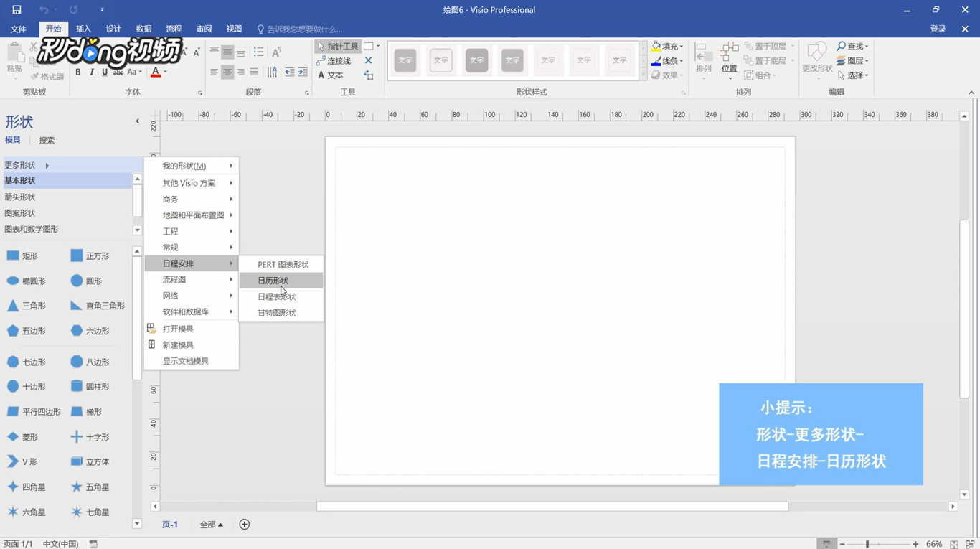The width and height of the screenshot is (980, 549).
Task: Click the decrease indent icon
Action: tap(289, 72)
